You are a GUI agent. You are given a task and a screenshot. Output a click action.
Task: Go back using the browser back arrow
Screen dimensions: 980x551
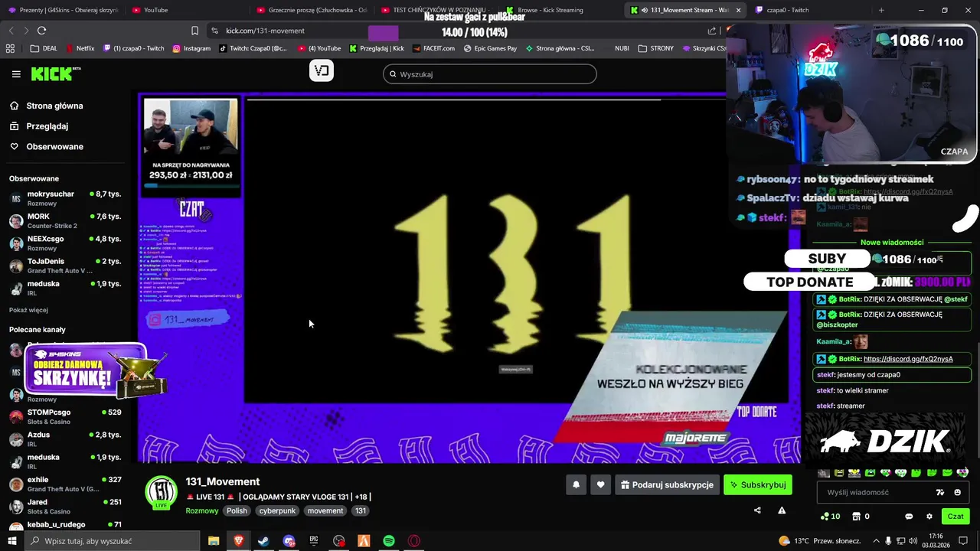11,31
